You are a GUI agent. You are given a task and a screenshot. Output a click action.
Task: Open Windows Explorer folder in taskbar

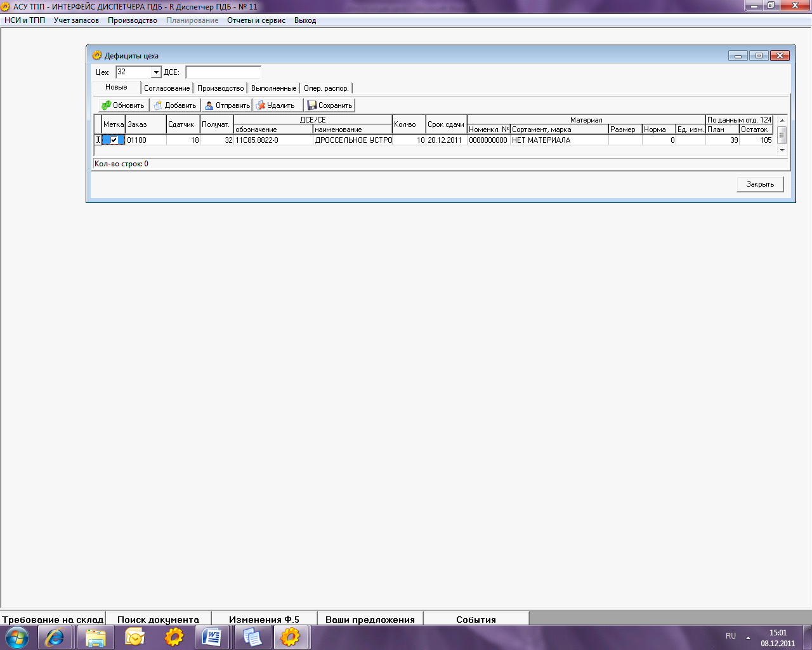(x=95, y=637)
